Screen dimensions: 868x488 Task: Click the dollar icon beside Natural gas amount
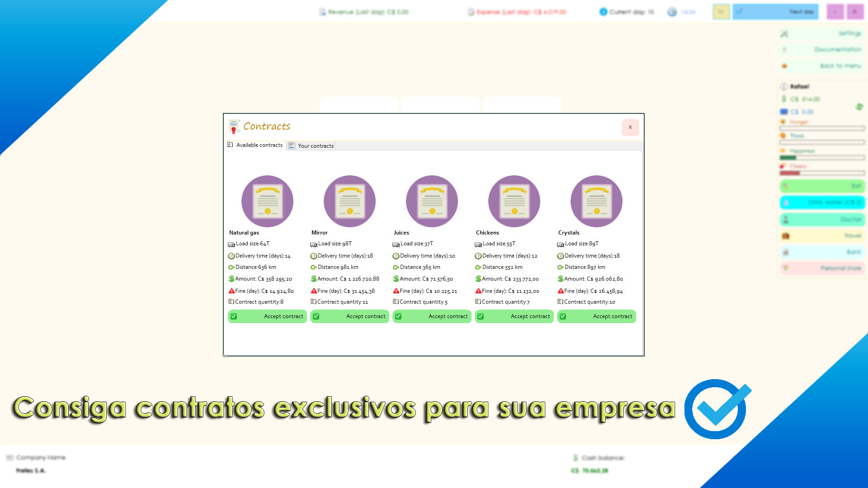coord(231,279)
